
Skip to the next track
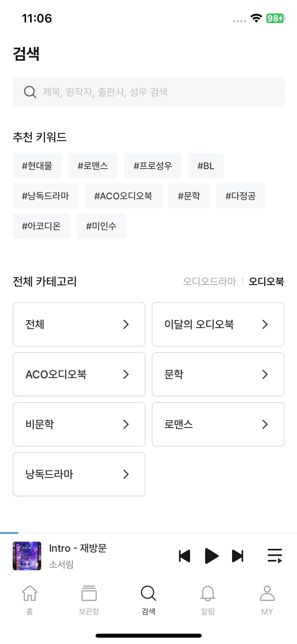coord(237,556)
